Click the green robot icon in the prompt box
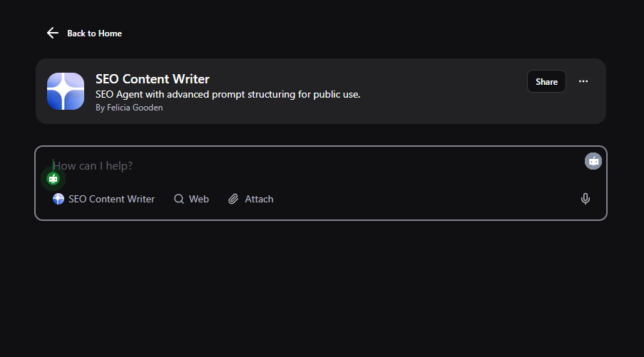 (x=53, y=179)
